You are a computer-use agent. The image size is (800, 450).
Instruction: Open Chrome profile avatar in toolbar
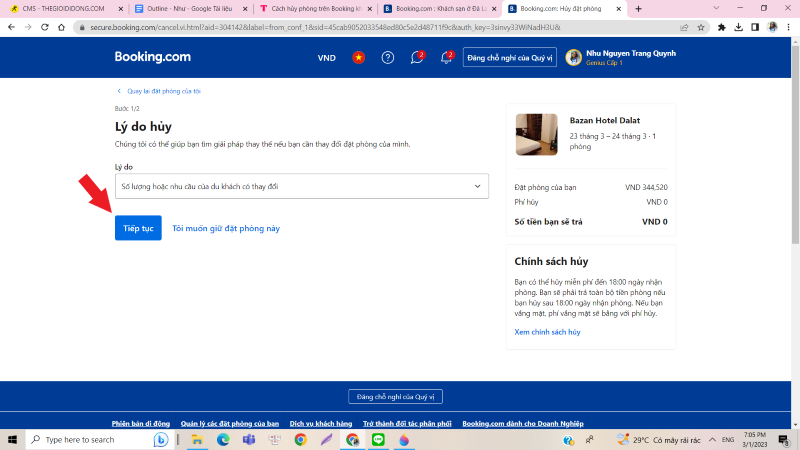[x=772, y=27]
